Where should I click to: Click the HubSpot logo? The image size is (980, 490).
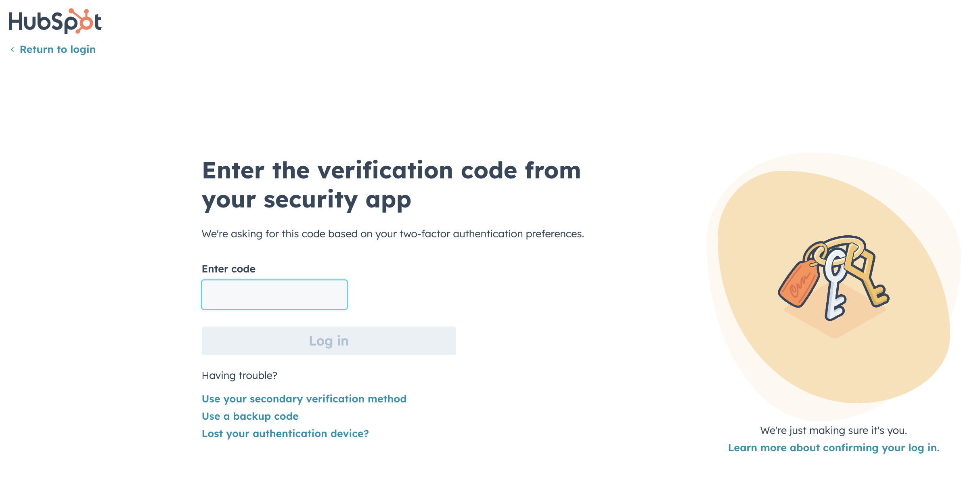54,21
